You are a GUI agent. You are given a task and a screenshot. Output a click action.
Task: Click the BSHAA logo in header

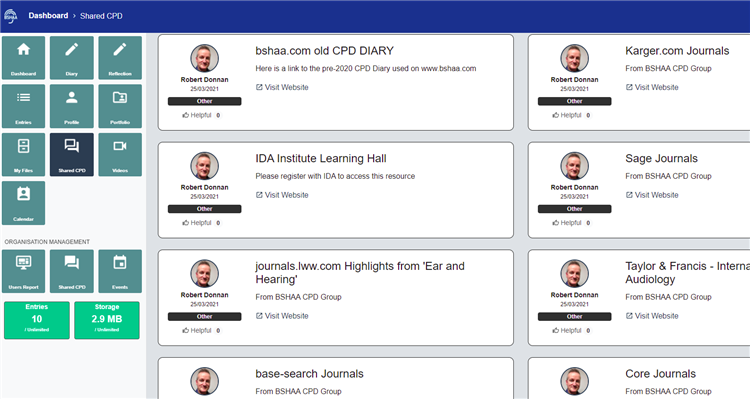click(11, 16)
